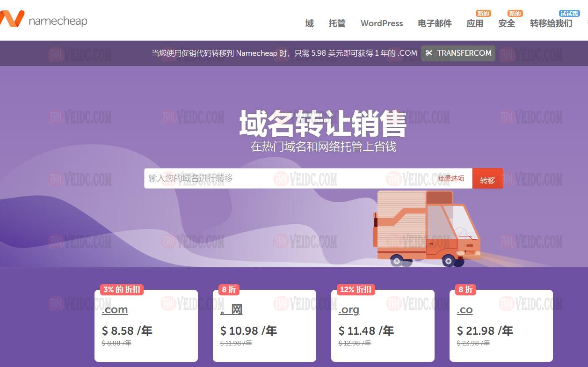Click the Namecheap logo icon
Screen dimensions: 588x367
click(x=12, y=19)
